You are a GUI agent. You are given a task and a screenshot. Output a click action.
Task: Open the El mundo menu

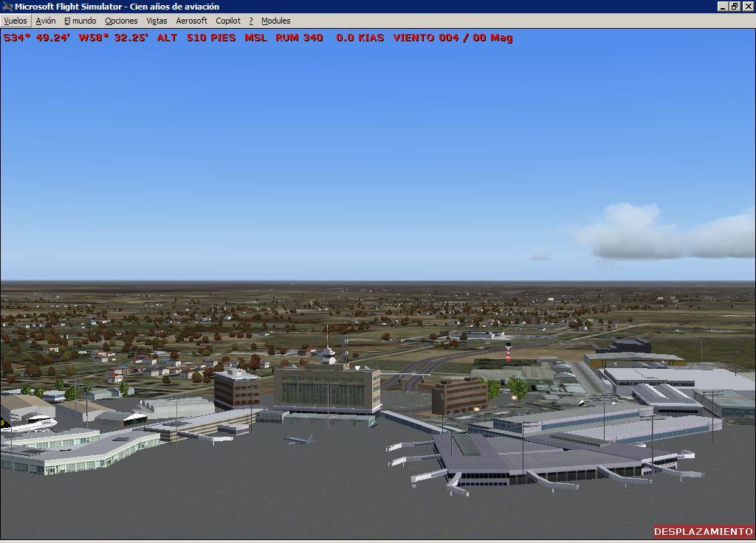coord(80,21)
